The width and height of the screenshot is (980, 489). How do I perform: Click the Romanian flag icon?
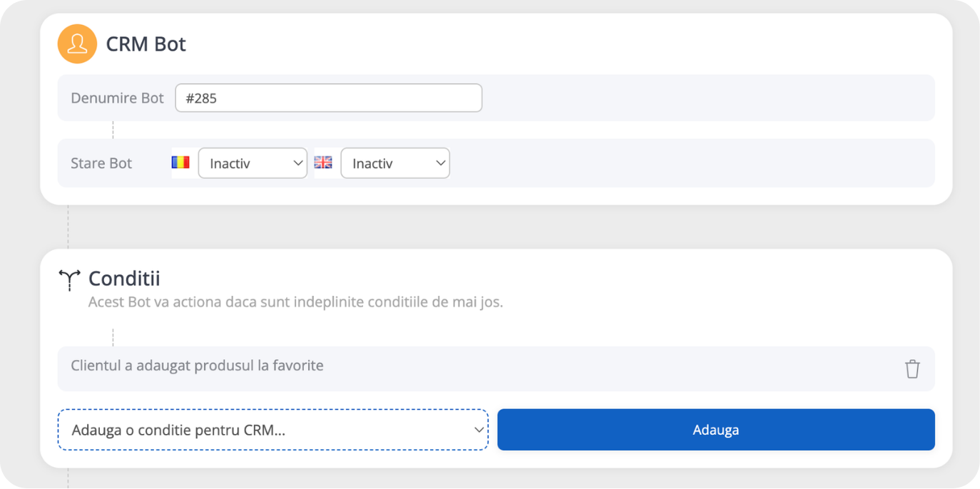click(x=181, y=163)
